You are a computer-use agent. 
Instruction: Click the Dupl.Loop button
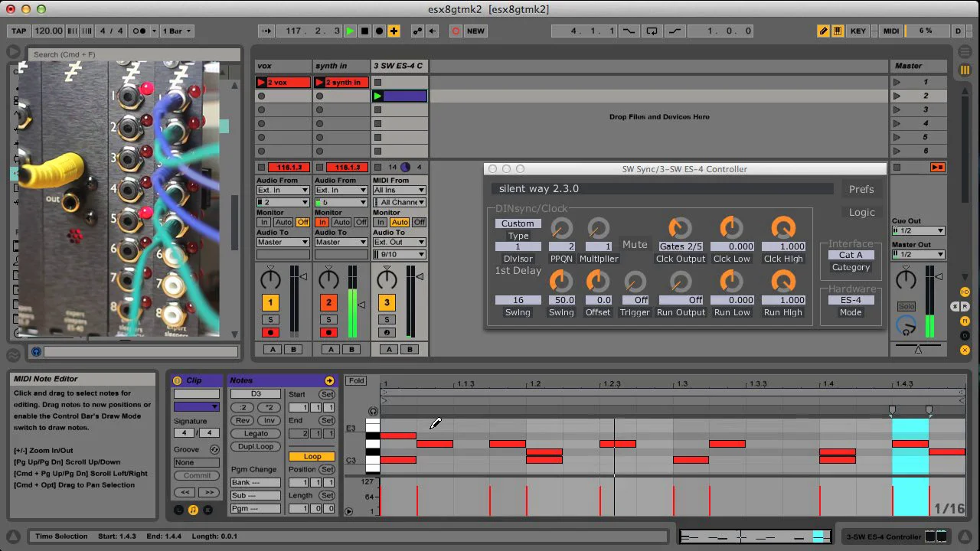click(256, 447)
